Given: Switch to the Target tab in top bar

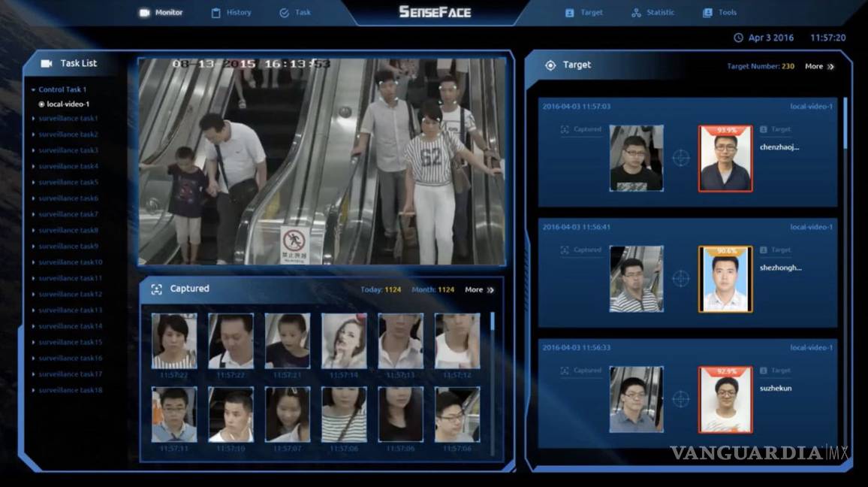Looking at the screenshot, I should click(583, 13).
